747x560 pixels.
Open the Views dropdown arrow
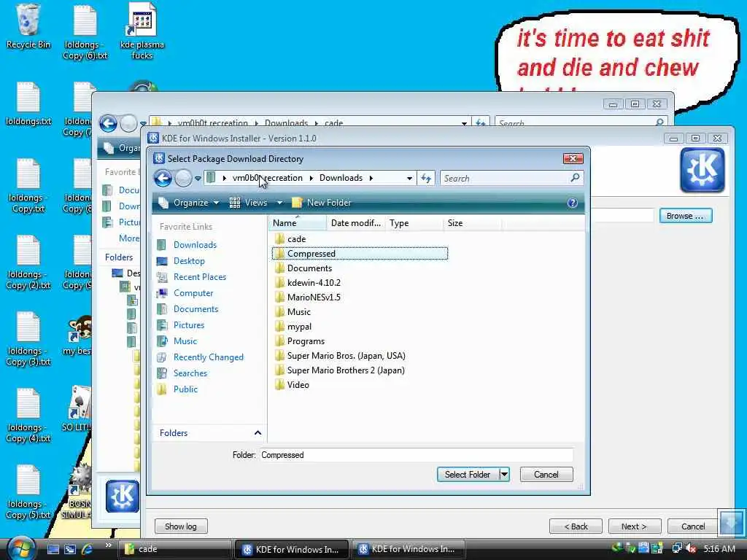(x=279, y=203)
